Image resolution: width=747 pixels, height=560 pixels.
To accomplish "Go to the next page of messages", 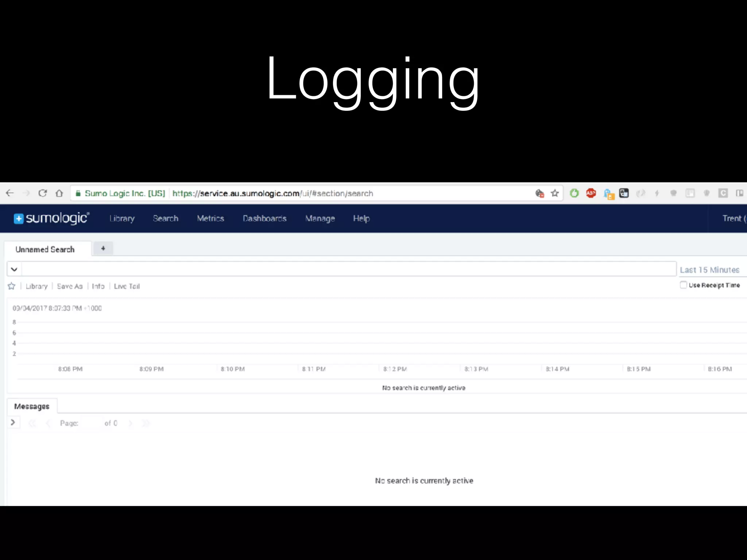I will click(131, 423).
